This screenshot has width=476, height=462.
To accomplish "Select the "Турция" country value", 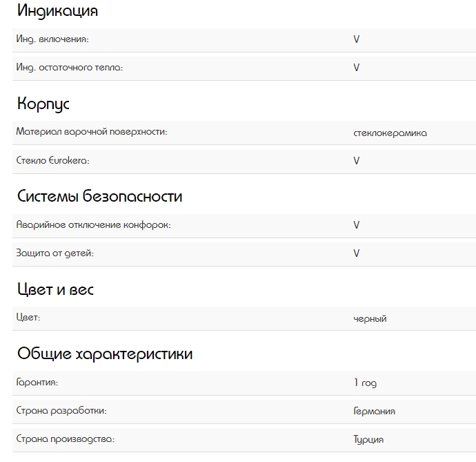I will tap(368, 440).
